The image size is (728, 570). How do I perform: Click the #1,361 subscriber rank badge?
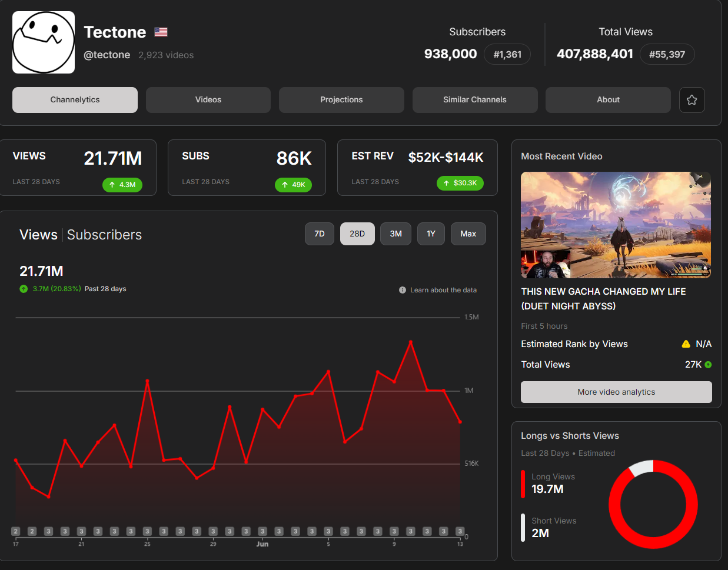click(x=507, y=55)
